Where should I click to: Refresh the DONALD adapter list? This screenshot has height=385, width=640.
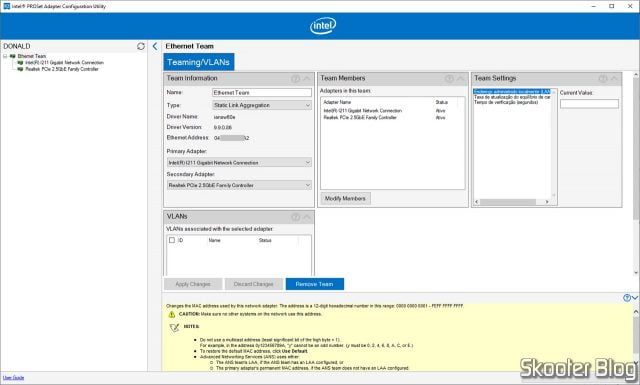pos(141,46)
